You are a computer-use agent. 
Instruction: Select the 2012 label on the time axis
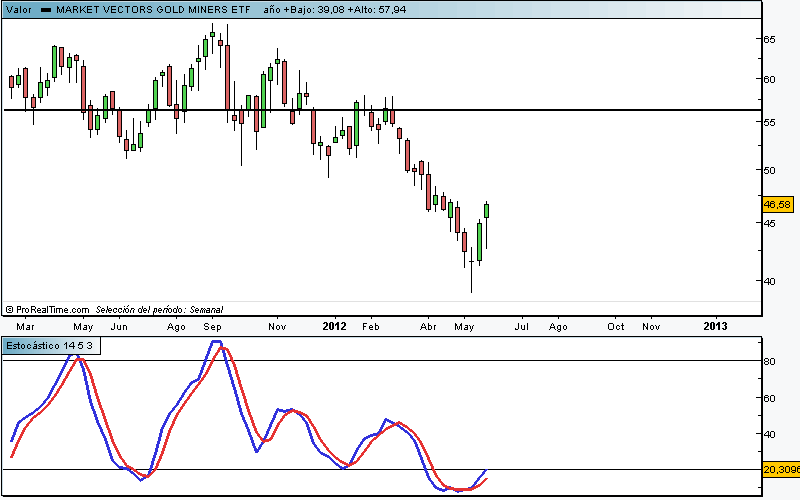coord(334,326)
